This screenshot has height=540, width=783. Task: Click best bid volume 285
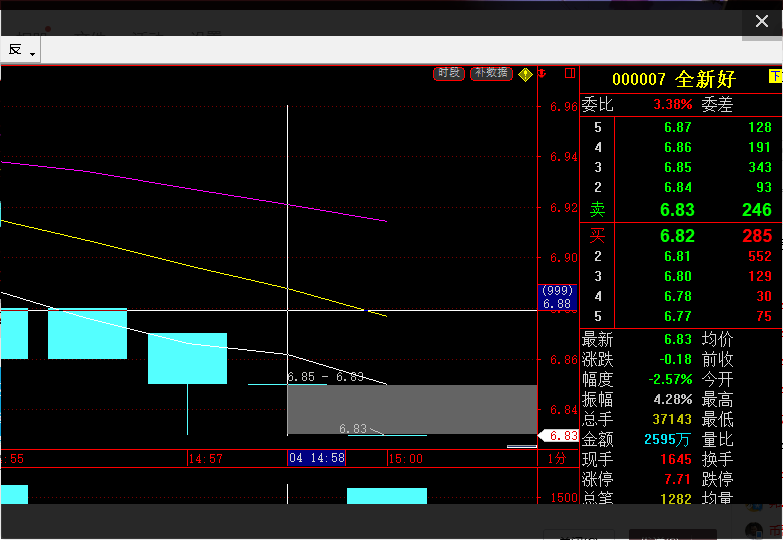click(x=757, y=236)
